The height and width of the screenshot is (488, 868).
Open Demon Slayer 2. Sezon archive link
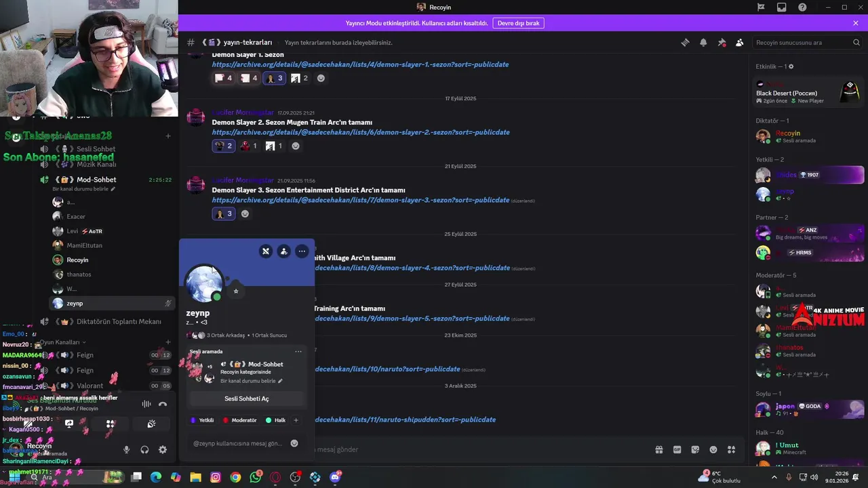coord(361,132)
